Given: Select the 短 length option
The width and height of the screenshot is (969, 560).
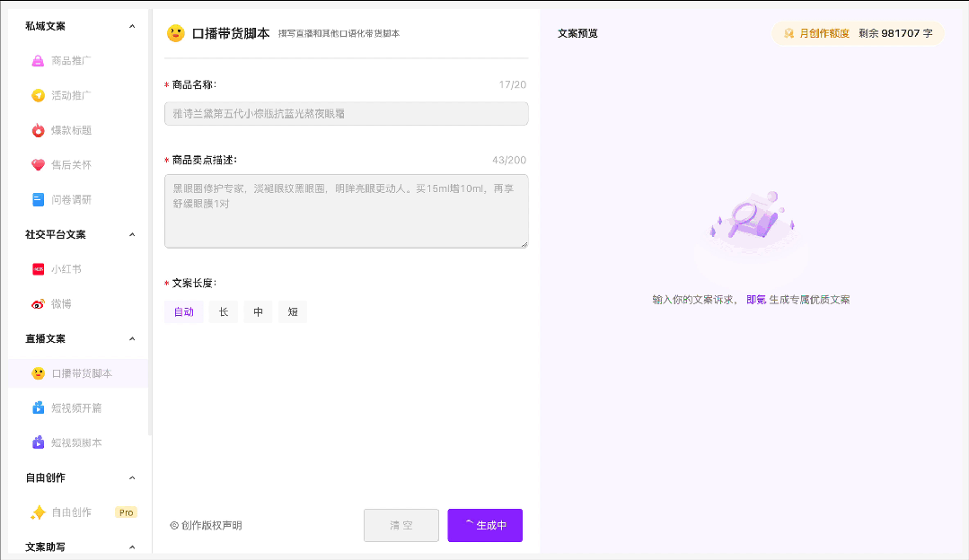Looking at the screenshot, I should [x=291, y=311].
